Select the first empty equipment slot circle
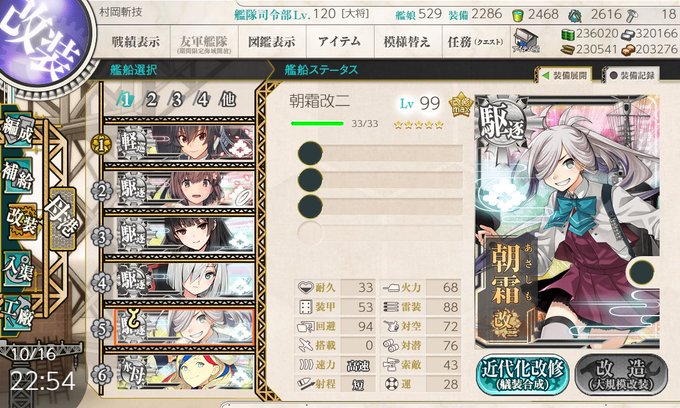Viewport: 680px width, 408px height. point(310,153)
